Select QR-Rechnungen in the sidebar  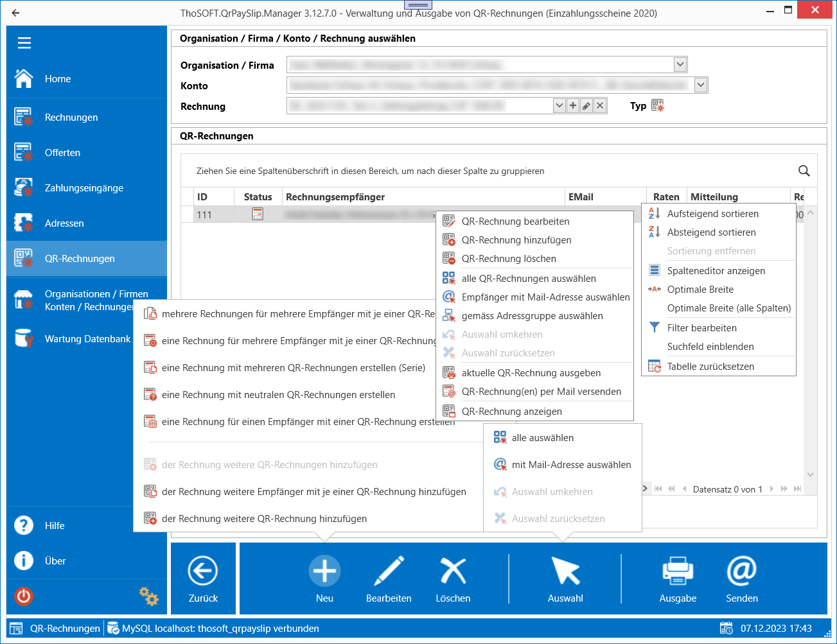(x=87, y=259)
